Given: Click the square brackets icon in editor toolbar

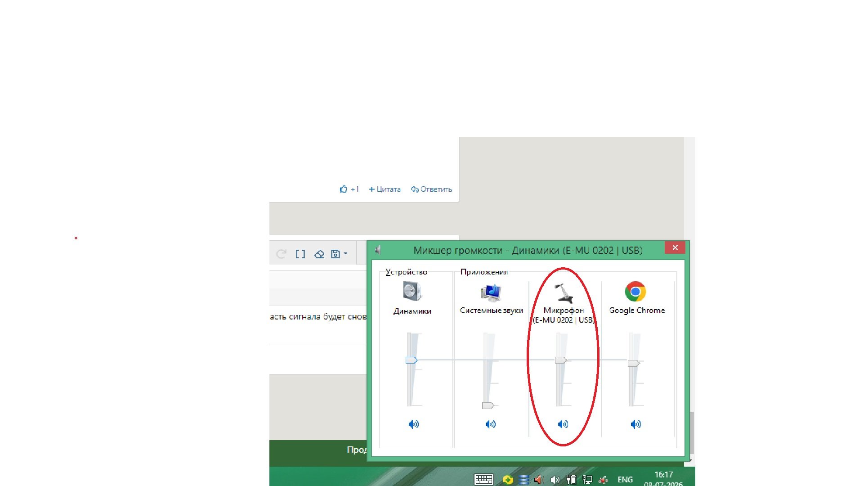Looking at the screenshot, I should (300, 254).
